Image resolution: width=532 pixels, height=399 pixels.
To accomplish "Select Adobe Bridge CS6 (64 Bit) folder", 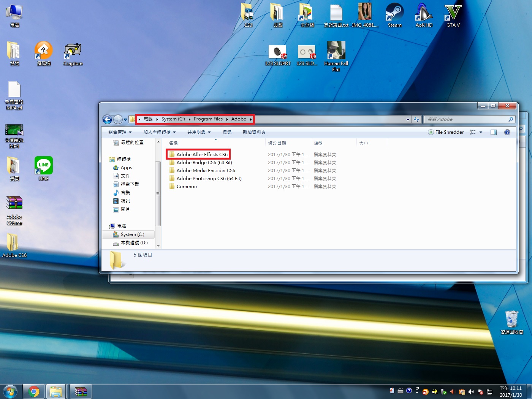I will pos(201,163).
